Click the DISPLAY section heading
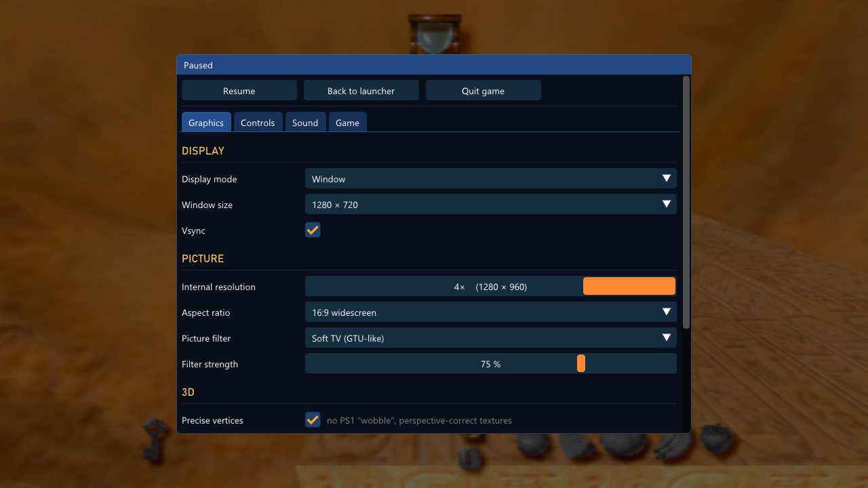868x488 pixels. point(203,150)
